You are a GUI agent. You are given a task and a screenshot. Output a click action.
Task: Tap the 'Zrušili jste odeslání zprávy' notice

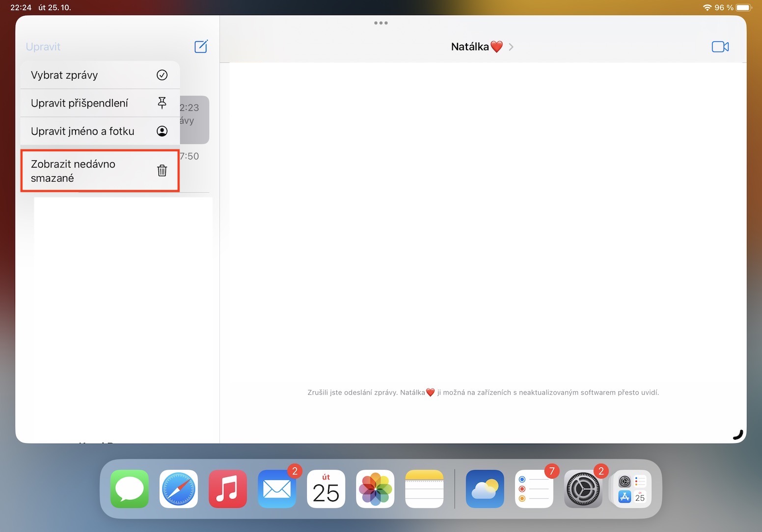(483, 392)
